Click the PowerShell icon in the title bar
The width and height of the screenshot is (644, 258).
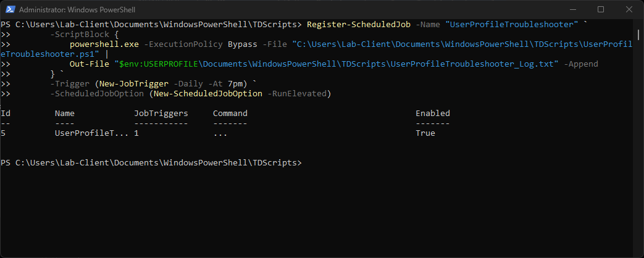(10, 9)
